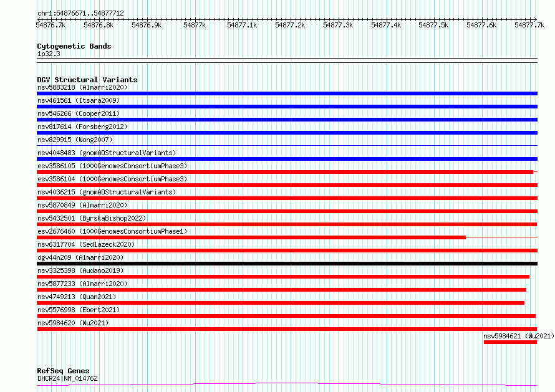Click the thin blue line for nsv829915
555x392 pixels.
287,145
